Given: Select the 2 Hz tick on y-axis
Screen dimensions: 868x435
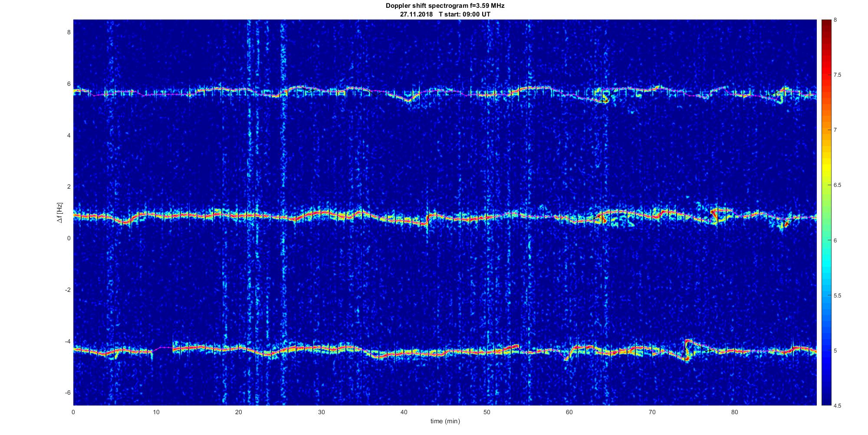Looking at the screenshot, I should [x=68, y=186].
